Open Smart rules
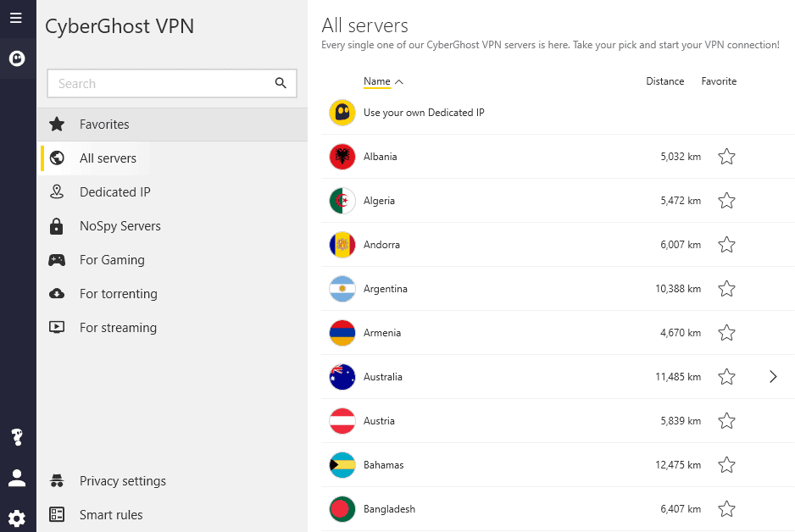 pos(111,515)
